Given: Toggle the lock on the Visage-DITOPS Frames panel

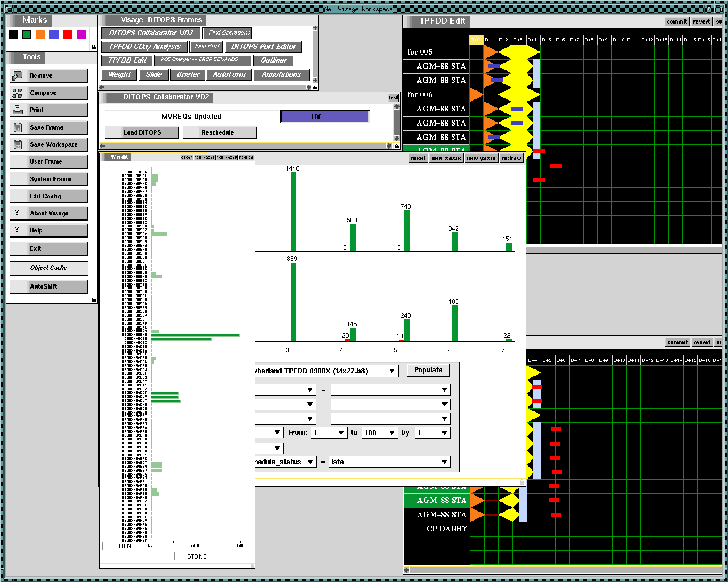Looking at the screenshot, I should [x=315, y=87].
